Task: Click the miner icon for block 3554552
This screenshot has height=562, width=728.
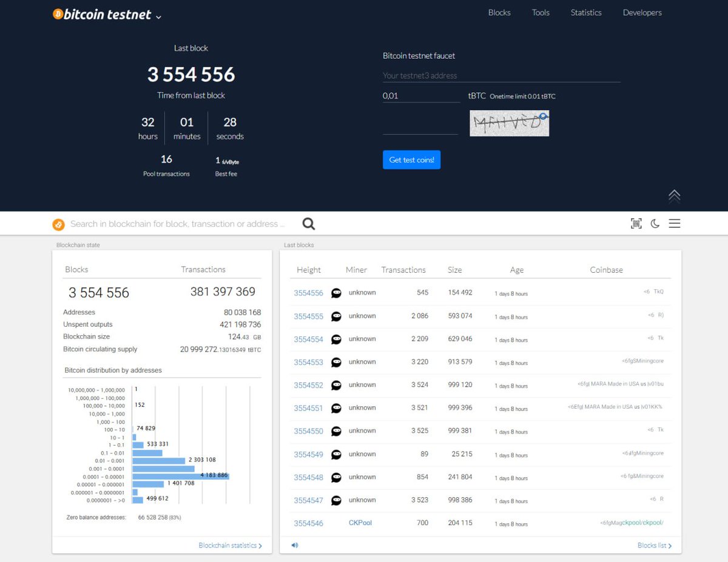Action: (336, 386)
